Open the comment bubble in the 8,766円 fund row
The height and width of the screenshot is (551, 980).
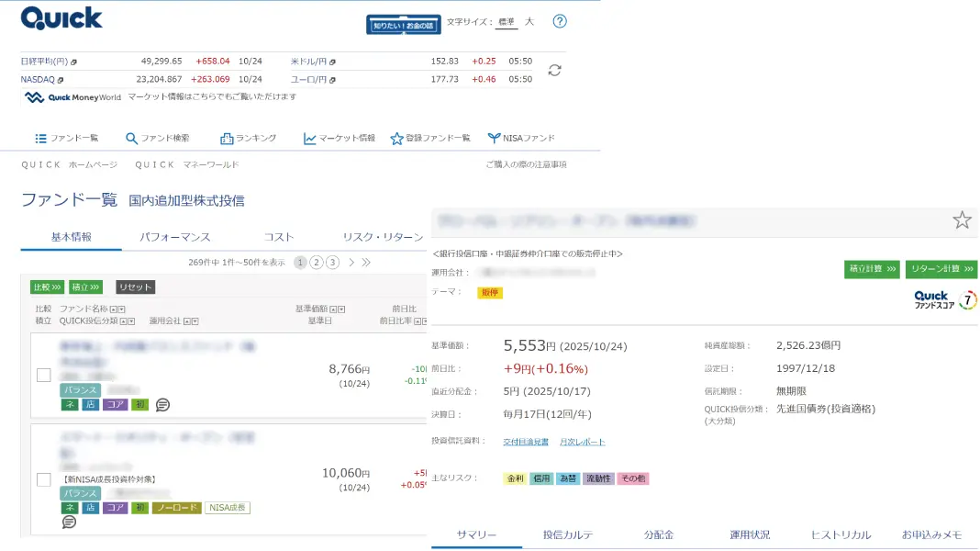coord(162,405)
